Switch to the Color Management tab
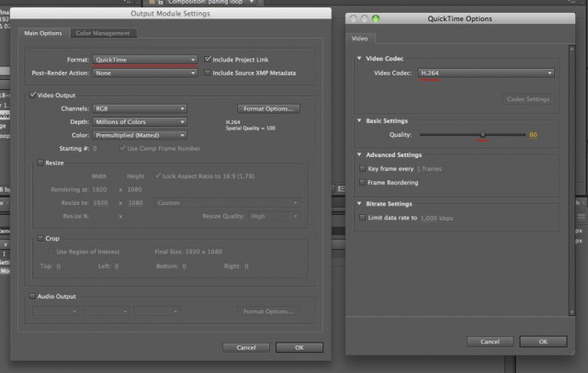The width and height of the screenshot is (588, 373). click(x=102, y=33)
